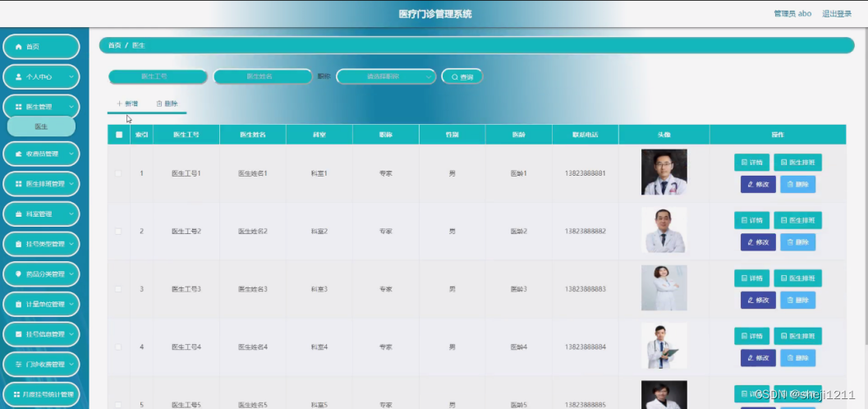Viewport: 868px width, 409px height.
Task: Click 详情 button for 医生工号1
Action: tap(751, 163)
